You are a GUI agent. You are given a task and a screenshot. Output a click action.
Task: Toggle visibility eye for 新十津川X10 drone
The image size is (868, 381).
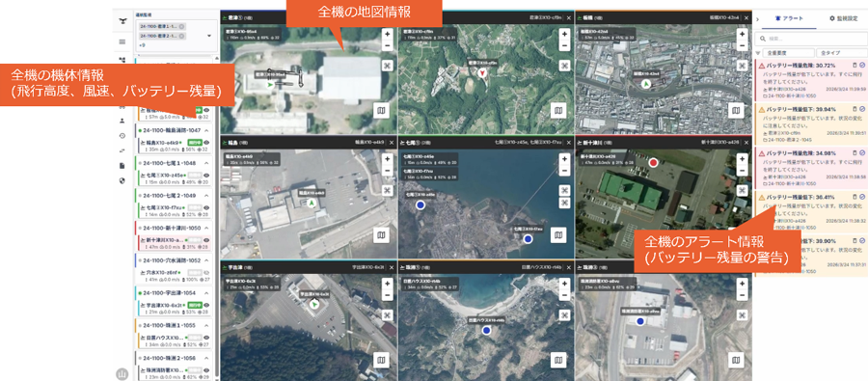click(206, 240)
